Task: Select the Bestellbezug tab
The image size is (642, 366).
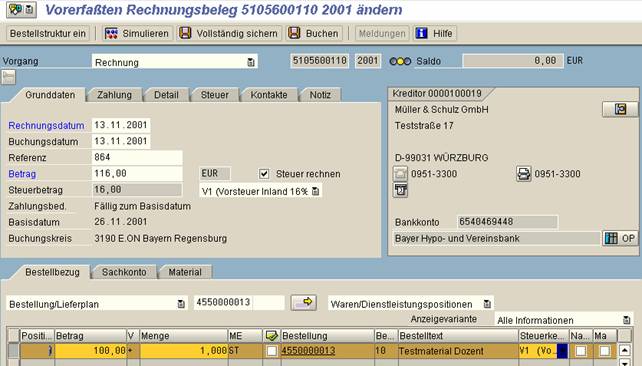Action: pos(52,272)
